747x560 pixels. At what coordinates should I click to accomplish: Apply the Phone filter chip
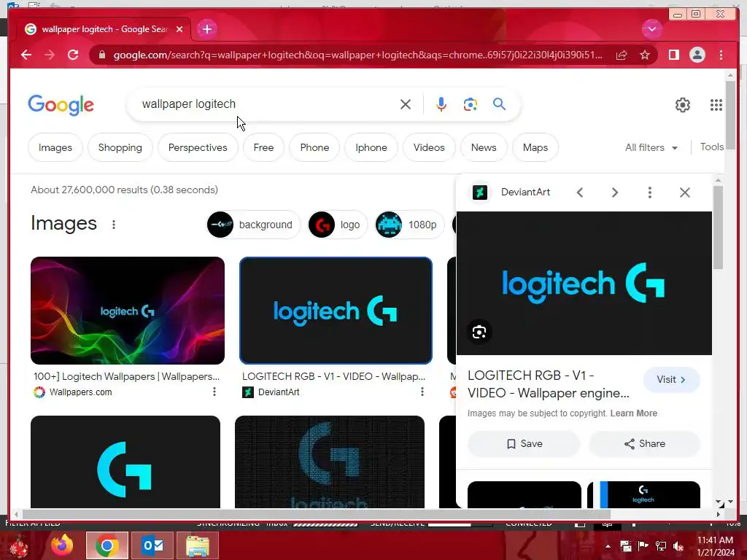click(x=314, y=147)
